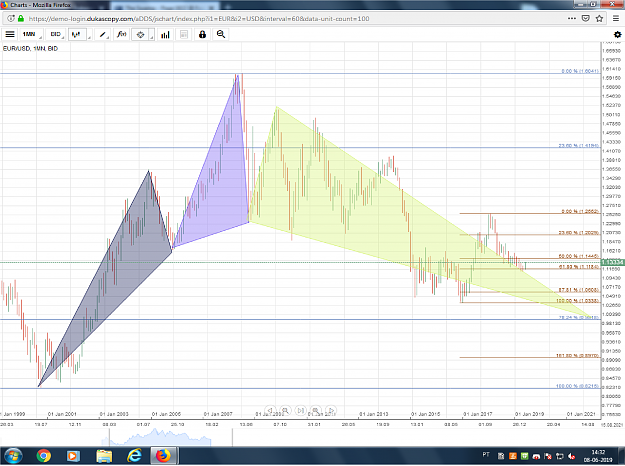Switch to the background browser tab
625x466 pixels.
164,5
